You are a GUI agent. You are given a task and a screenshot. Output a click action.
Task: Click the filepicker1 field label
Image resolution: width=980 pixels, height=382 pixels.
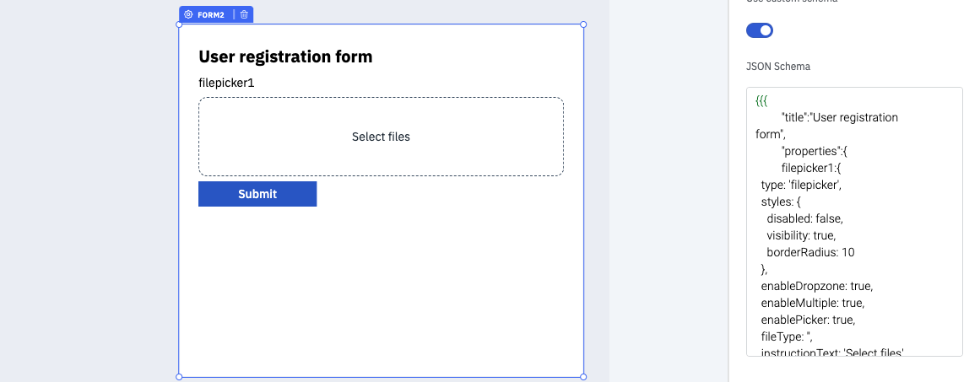pyautogui.click(x=226, y=83)
